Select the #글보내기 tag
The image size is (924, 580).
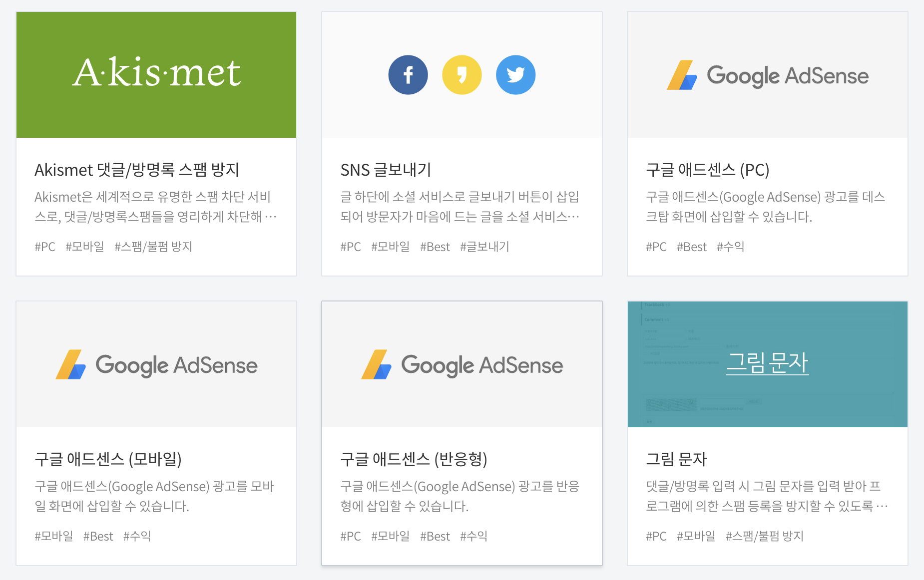[484, 247]
